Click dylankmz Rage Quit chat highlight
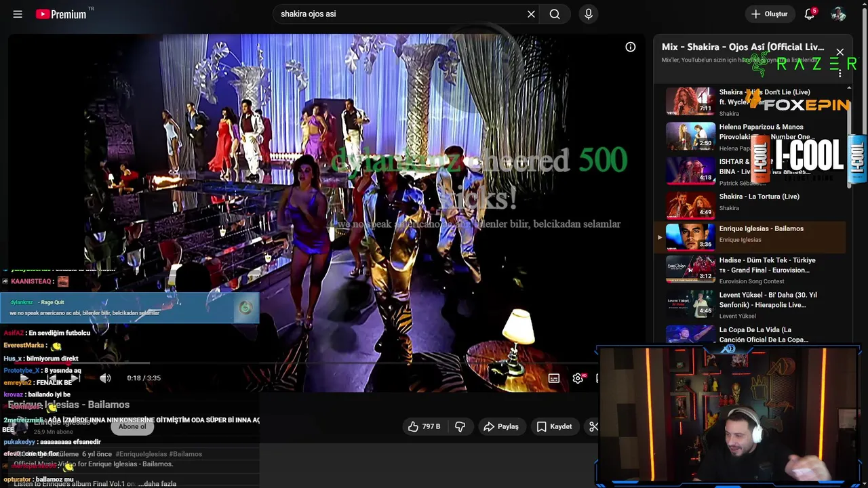Screen dimensions: 868x488 point(129,308)
